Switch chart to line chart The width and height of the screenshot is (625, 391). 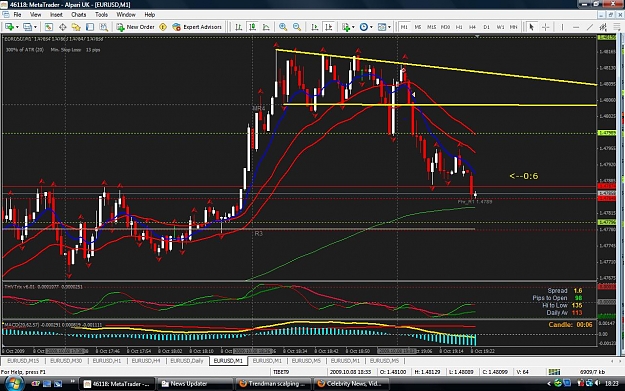click(x=266, y=27)
